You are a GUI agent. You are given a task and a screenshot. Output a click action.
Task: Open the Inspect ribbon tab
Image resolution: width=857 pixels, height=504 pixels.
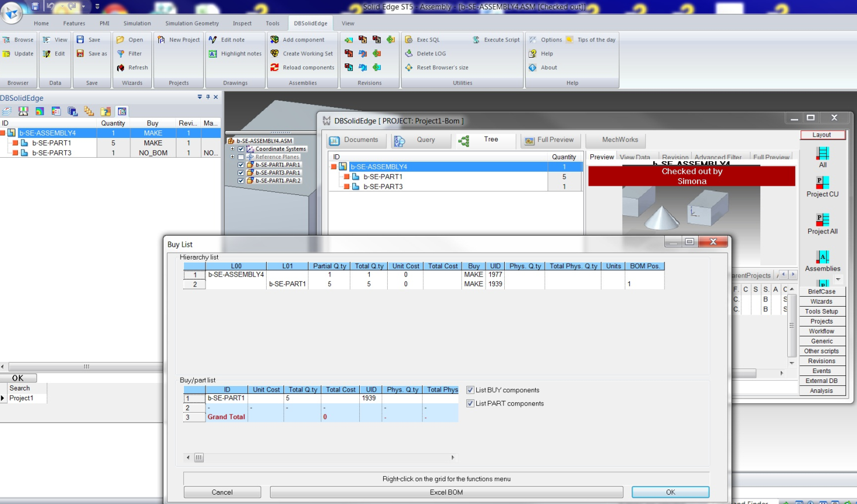click(x=242, y=23)
